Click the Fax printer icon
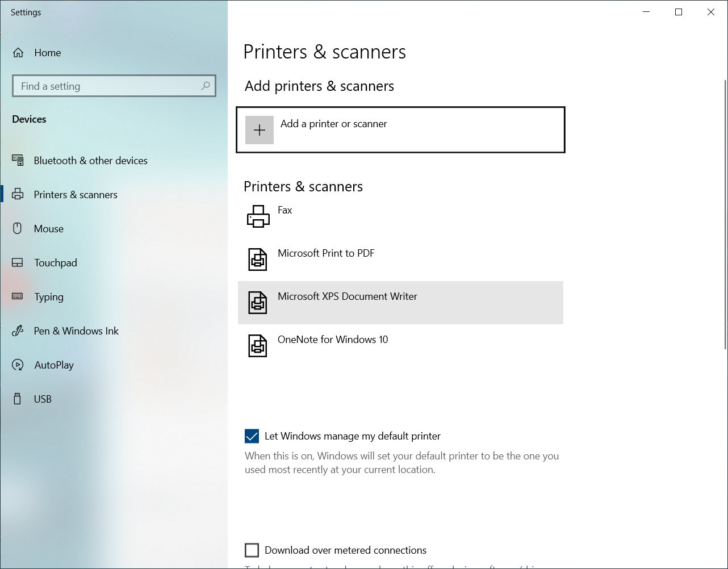The width and height of the screenshot is (728, 569). 258,216
